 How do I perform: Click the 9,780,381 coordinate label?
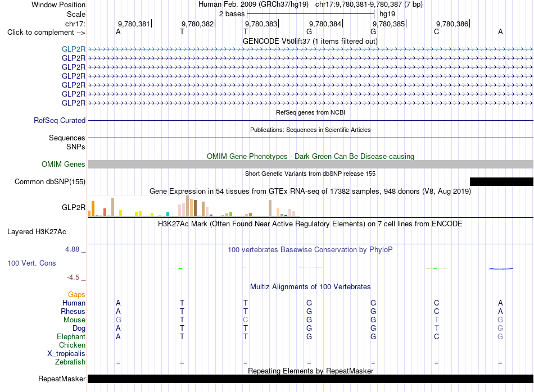(x=134, y=24)
